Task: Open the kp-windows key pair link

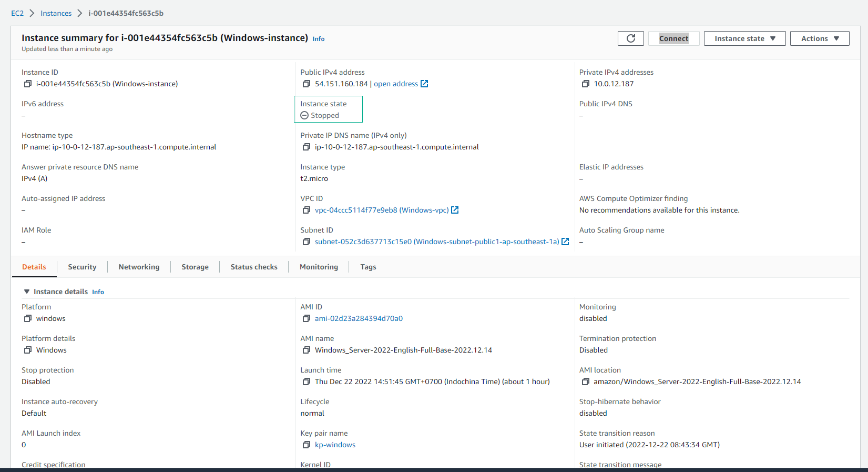Action: 335,445
